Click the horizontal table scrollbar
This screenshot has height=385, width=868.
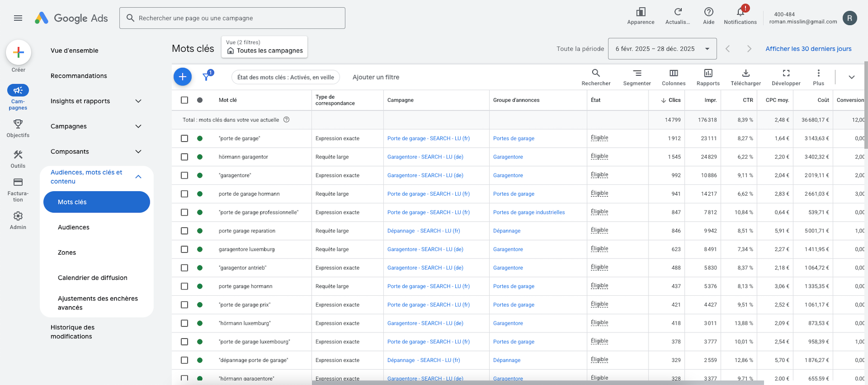[x=538, y=383]
